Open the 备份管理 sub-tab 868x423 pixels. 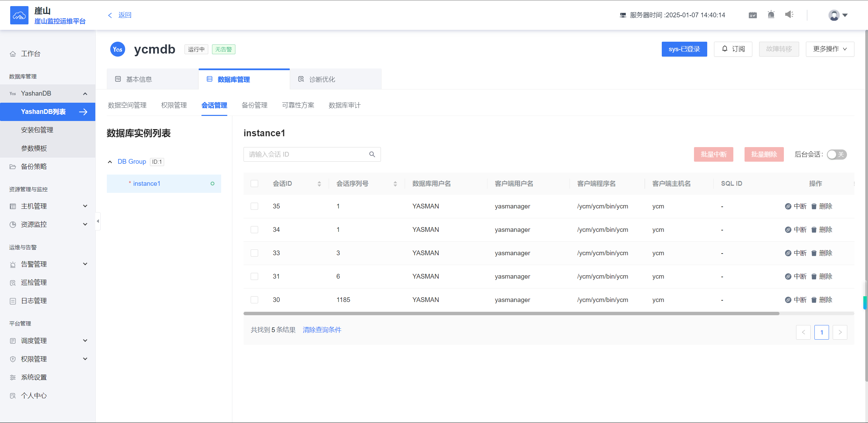[254, 105]
